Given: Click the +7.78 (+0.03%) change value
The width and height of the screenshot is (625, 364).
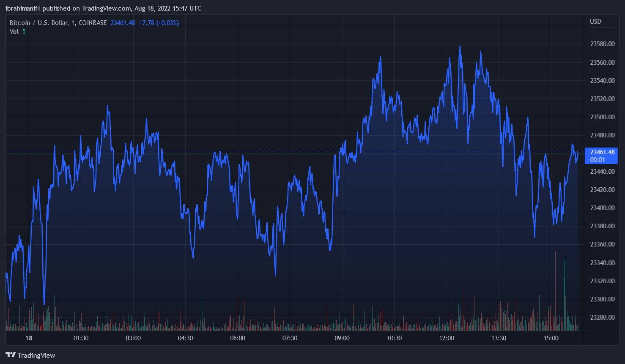Looking at the screenshot, I should 159,23.
